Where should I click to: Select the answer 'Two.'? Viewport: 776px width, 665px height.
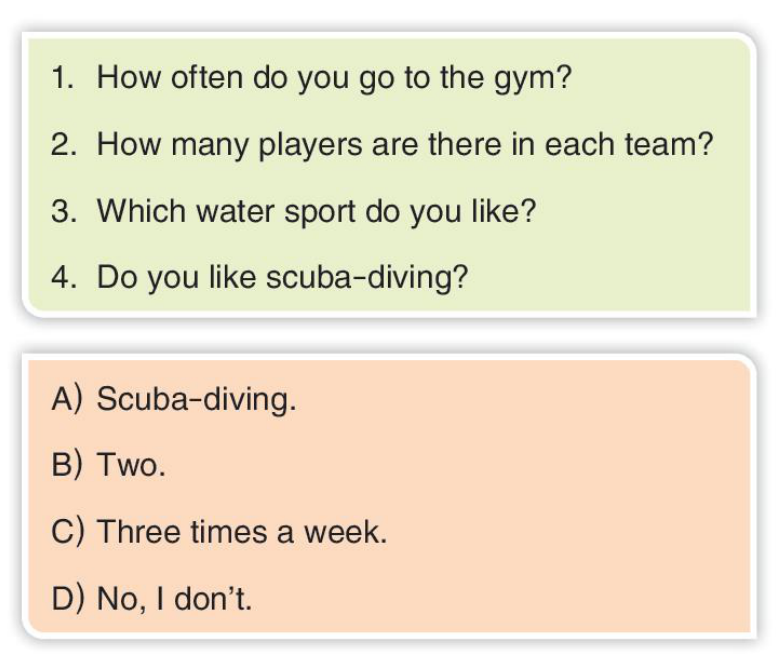[131, 466]
